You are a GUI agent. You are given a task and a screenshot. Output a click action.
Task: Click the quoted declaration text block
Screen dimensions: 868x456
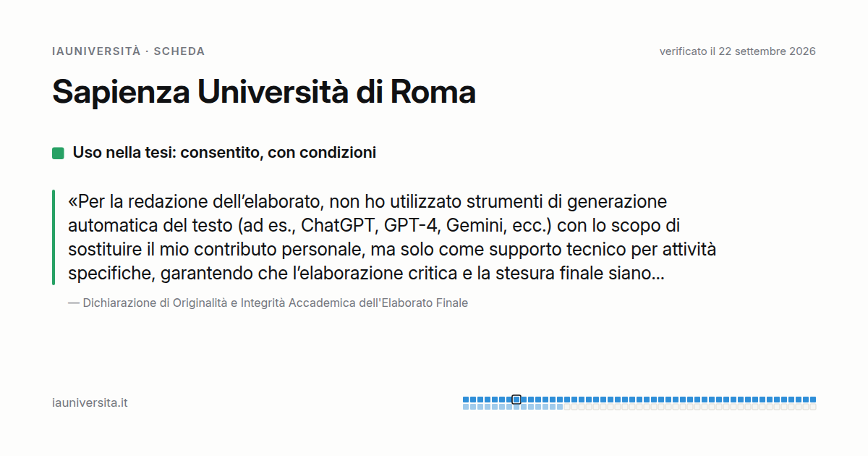tap(392, 237)
